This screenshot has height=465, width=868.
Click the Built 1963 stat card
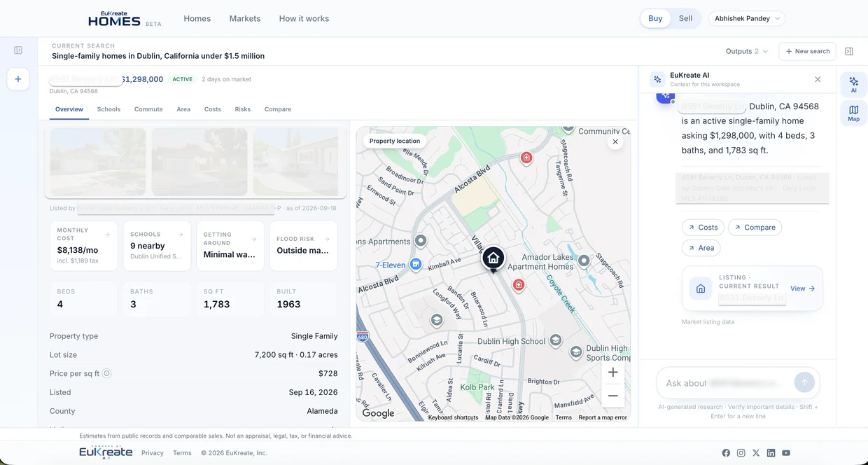[x=303, y=299]
